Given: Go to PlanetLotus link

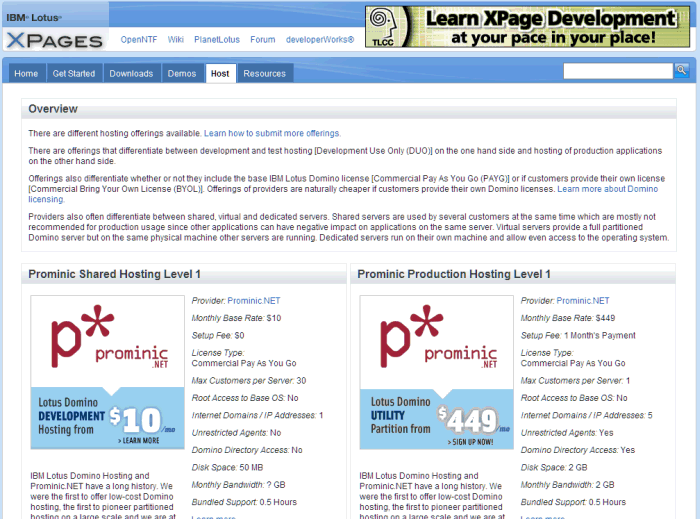Looking at the screenshot, I should tap(217, 39).
